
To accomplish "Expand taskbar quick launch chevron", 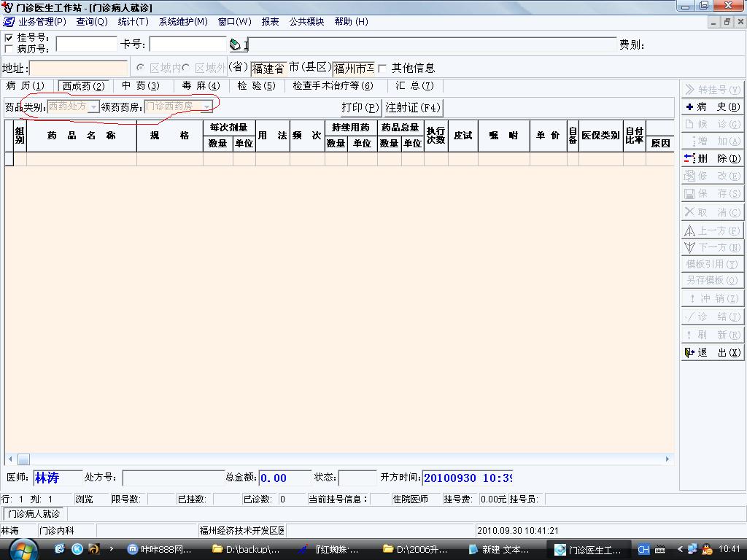I will click(x=111, y=548).
